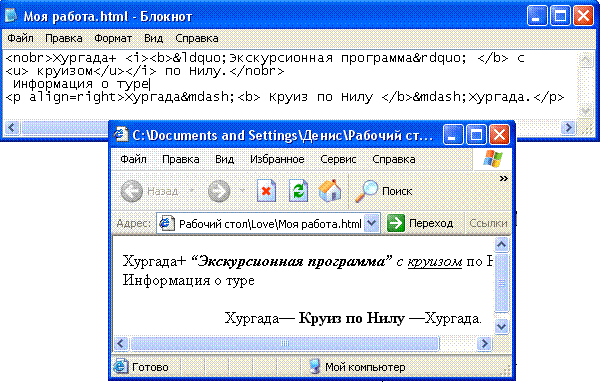Open the Forward button history dropdown arrow

tap(242, 190)
